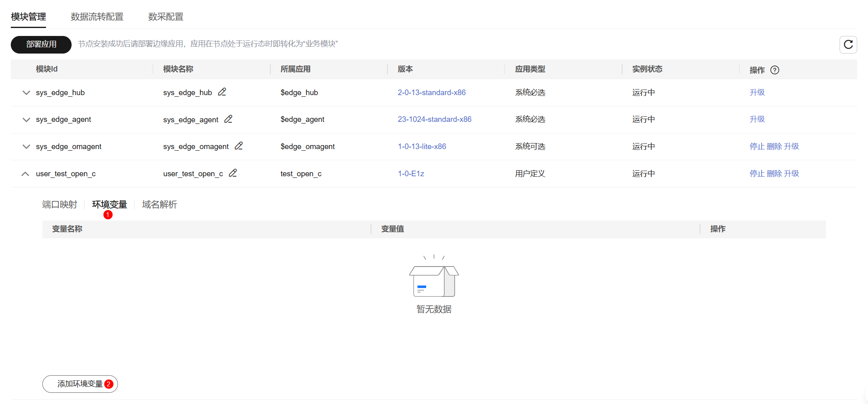Screen dimensions: 868x404
Task: Select the $edge_hub application cell
Action: (x=299, y=92)
